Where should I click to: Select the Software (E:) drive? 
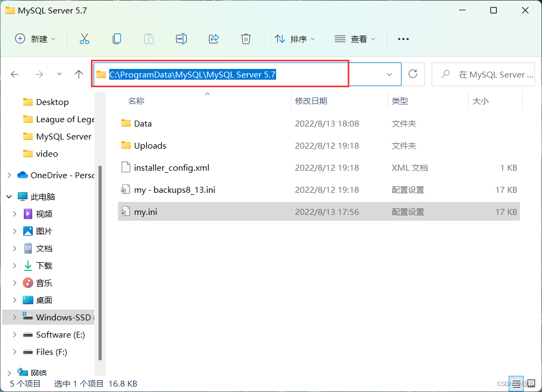pos(54,334)
